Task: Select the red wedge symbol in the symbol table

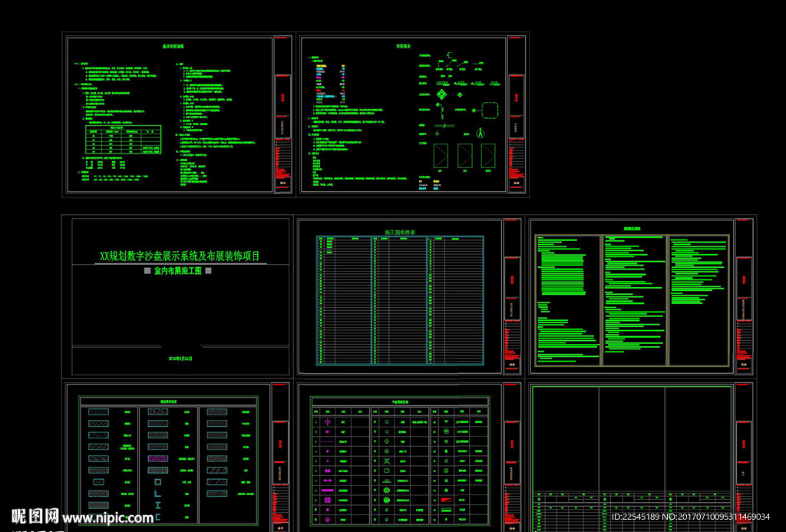Action: [x=446, y=501]
